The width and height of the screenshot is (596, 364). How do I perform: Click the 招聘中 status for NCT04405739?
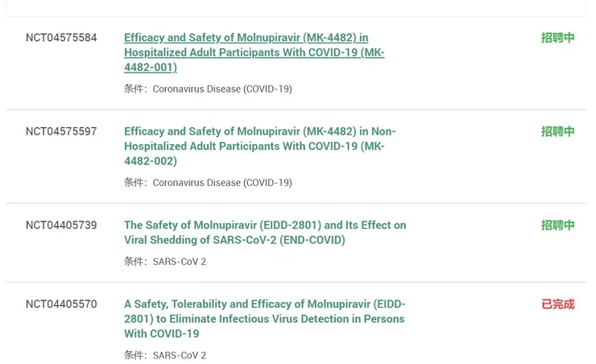[x=557, y=225]
